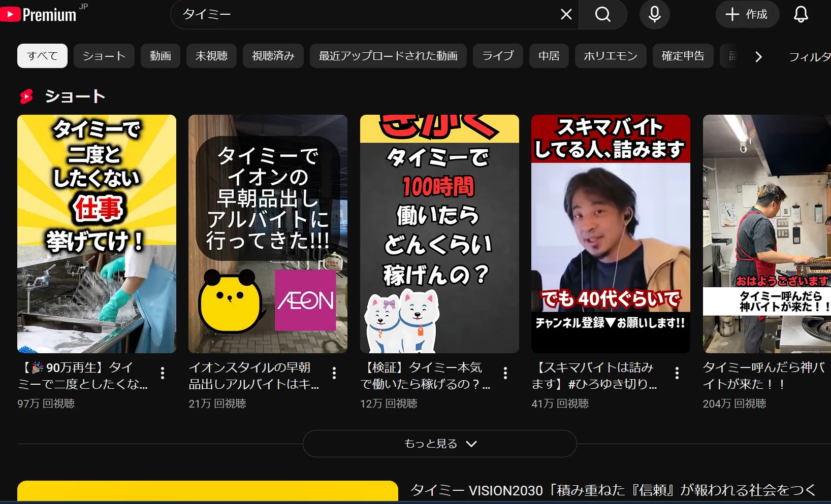Show more filter chips with right arrow

(x=758, y=56)
